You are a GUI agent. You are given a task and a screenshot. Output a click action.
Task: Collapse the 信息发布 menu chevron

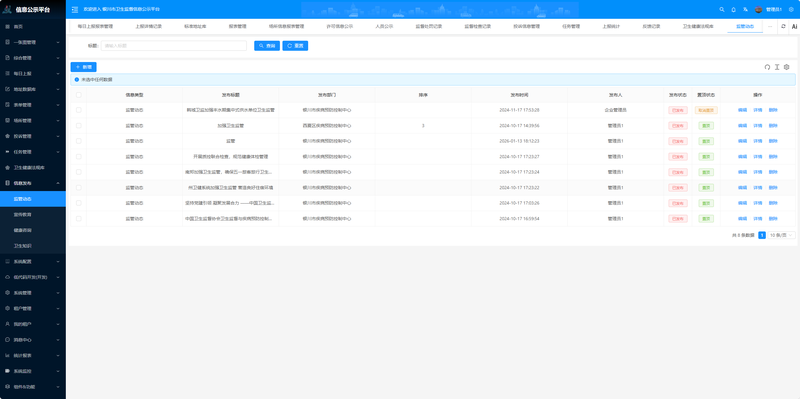coord(58,183)
